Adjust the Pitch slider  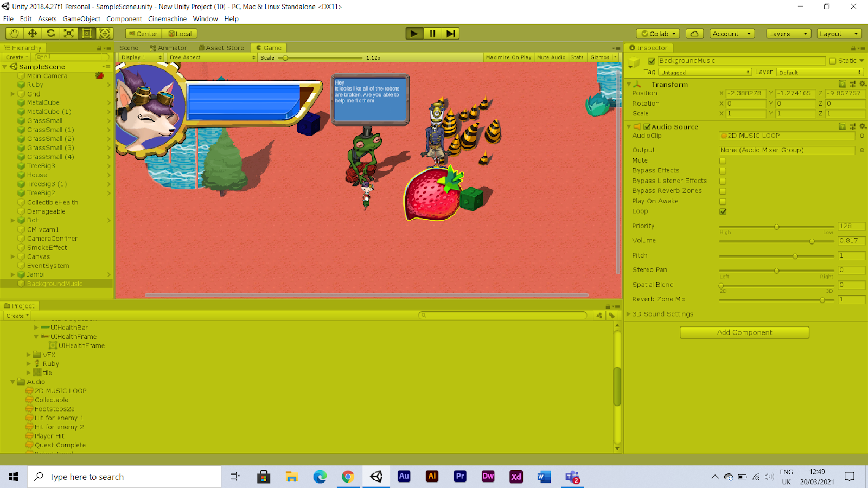776,256
